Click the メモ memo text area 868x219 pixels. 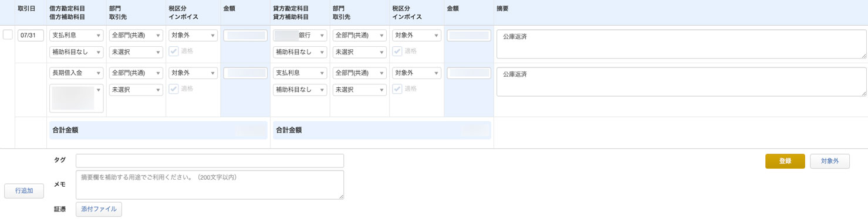pos(210,184)
